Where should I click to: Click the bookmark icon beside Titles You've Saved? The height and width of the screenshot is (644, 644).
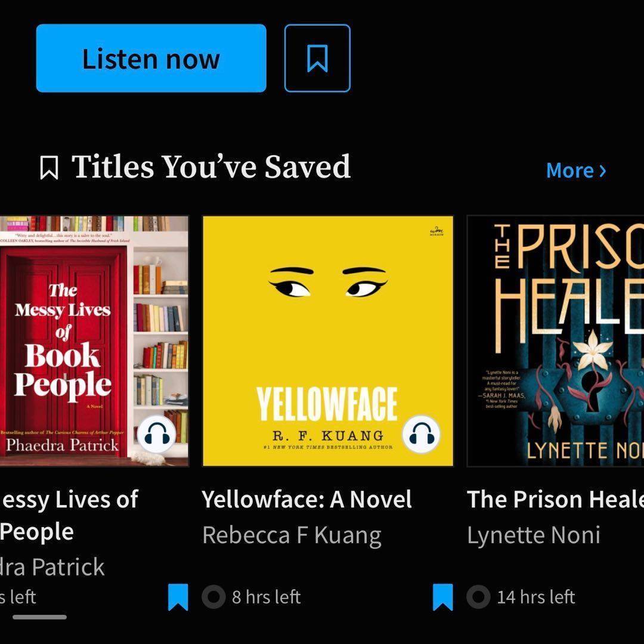point(49,168)
